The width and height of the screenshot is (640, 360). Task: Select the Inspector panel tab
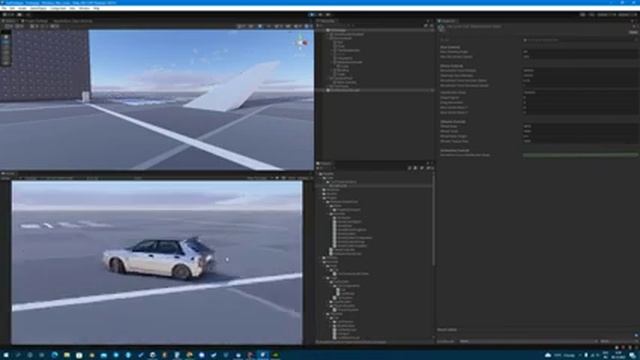click(x=448, y=21)
